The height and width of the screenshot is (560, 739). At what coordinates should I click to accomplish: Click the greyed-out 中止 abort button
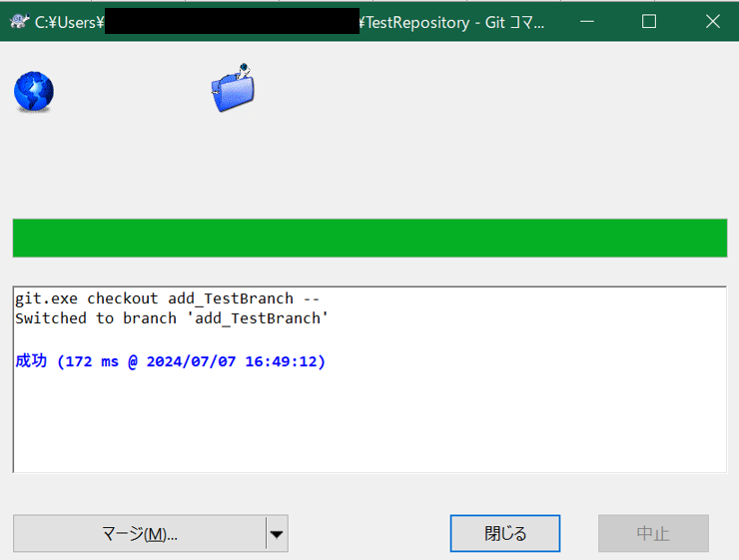click(653, 534)
